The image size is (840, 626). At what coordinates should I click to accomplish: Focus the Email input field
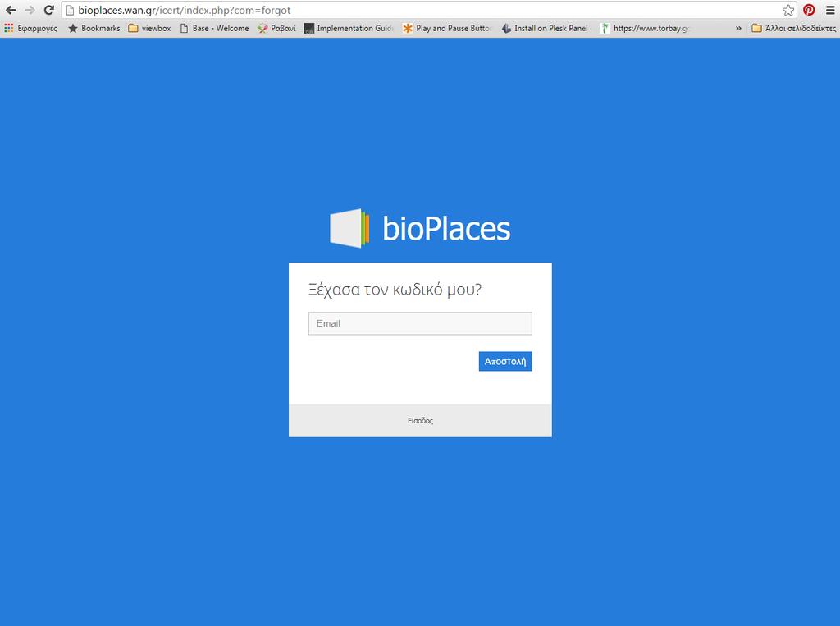pos(420,324)
